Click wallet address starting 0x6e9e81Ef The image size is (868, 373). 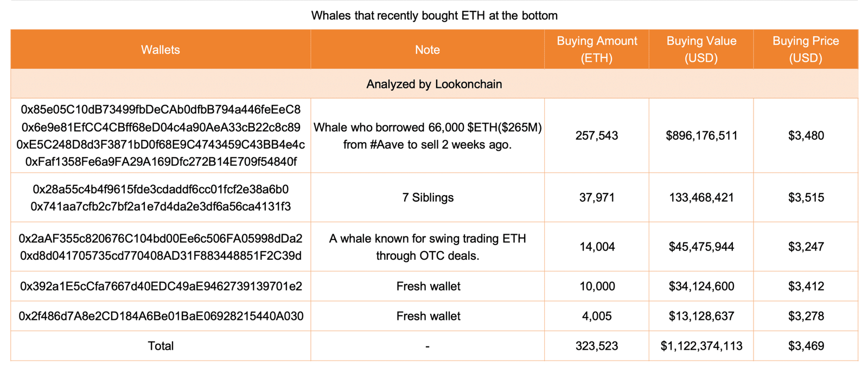(161, 127)
